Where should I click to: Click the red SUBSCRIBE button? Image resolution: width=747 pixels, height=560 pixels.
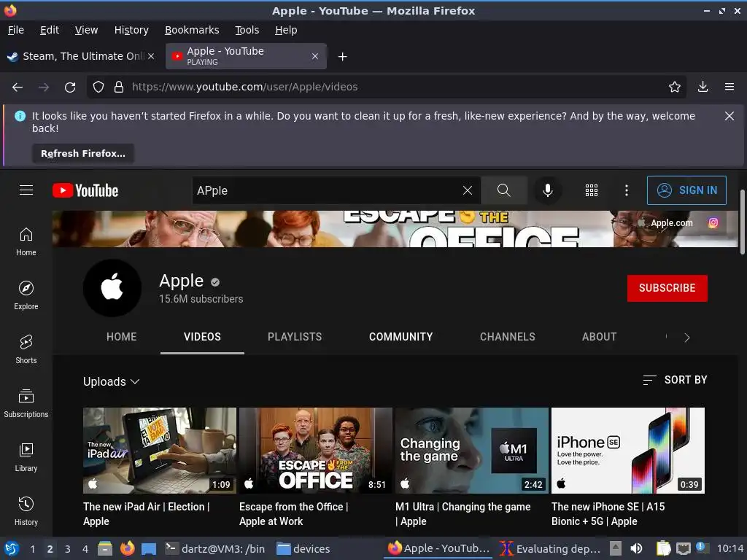(x=667, y=288)
